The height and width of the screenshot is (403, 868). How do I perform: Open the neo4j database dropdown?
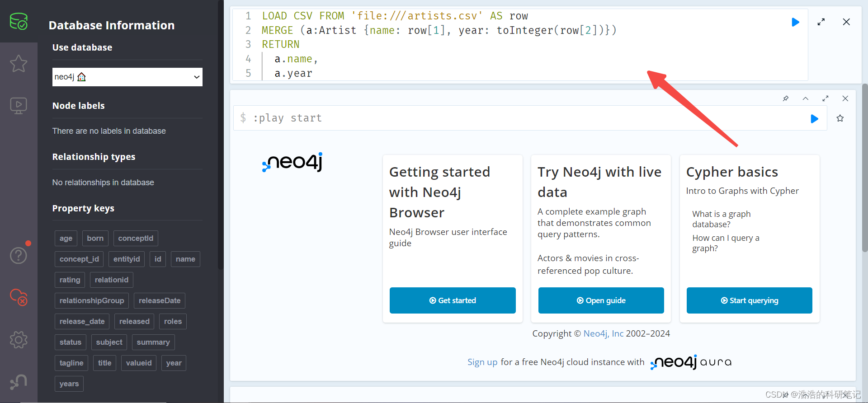(127, 77)
